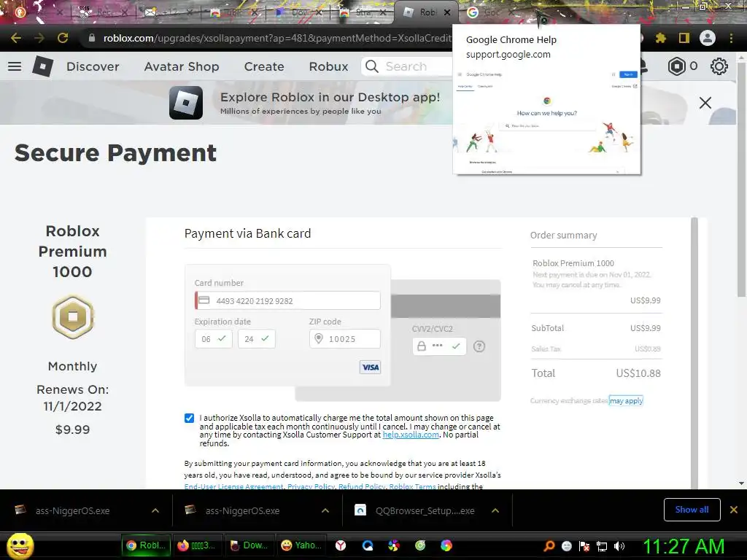The width and height of the screenshot is (747, 560).
Task: Click the magnifier icon in system tray
Action: (x=549, y=545)
